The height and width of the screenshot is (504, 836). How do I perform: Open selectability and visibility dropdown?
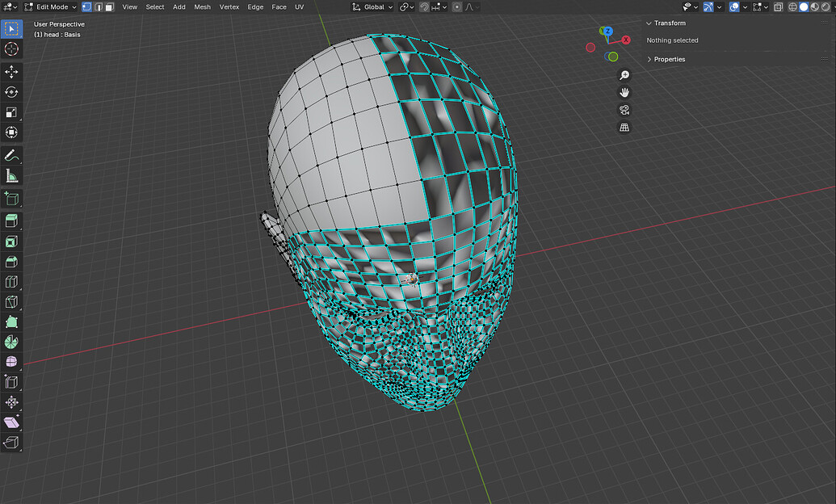(x=691, y=7)
